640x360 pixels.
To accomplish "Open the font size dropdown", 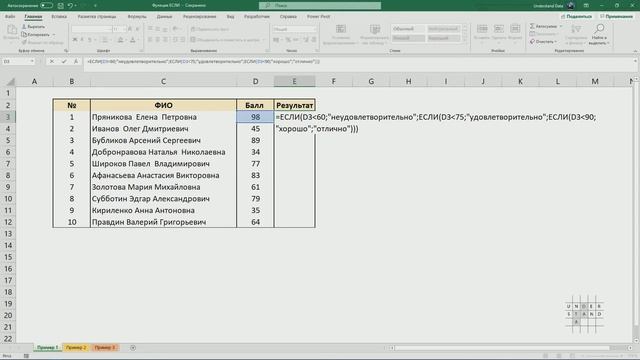I will tap(124, 29).
